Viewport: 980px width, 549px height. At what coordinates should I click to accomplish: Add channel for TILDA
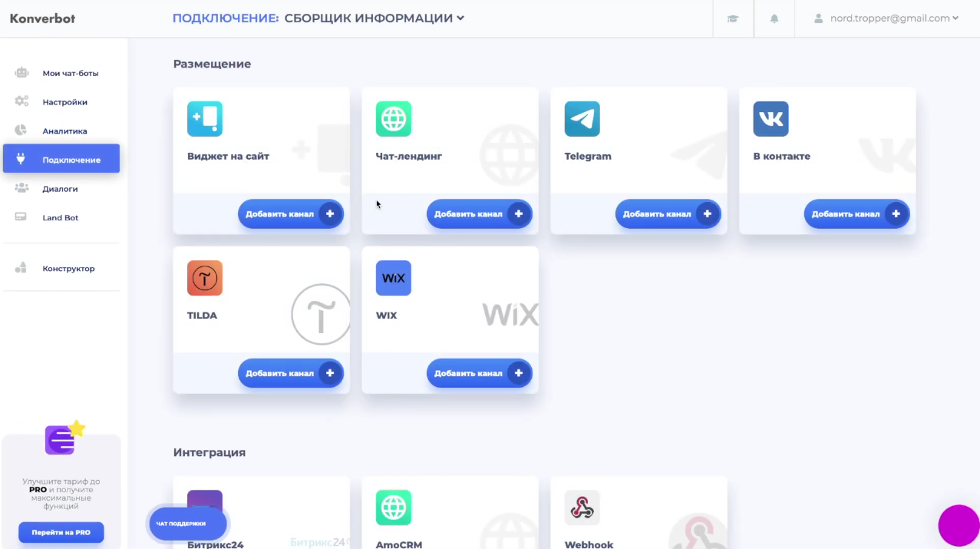[291, 373]
